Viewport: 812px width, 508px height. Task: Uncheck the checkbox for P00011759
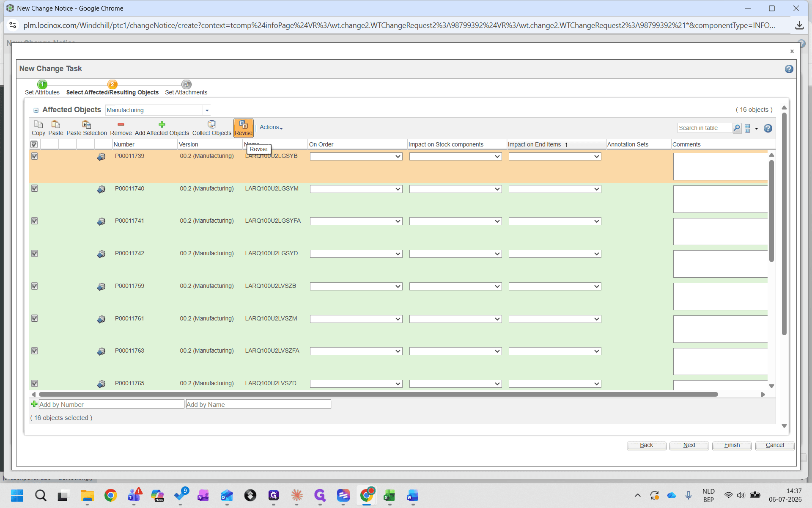pyautogui.click(x=35, y=286)
